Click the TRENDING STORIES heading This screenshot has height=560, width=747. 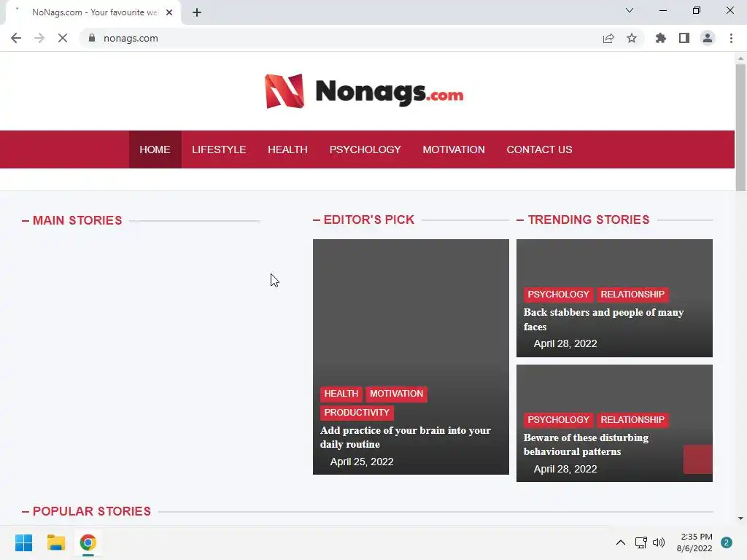pyautogui.click(x=589, y=220)
